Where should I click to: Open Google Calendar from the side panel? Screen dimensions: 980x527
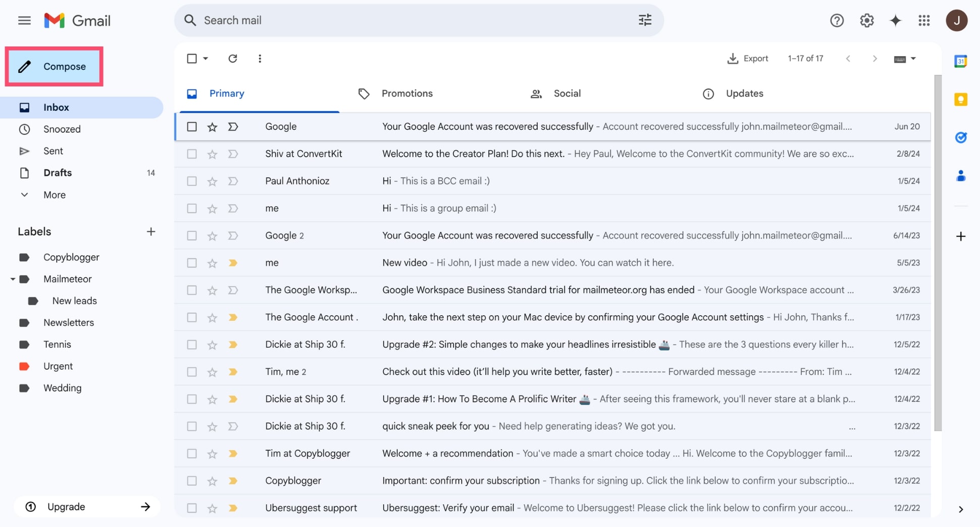(961, 61)
